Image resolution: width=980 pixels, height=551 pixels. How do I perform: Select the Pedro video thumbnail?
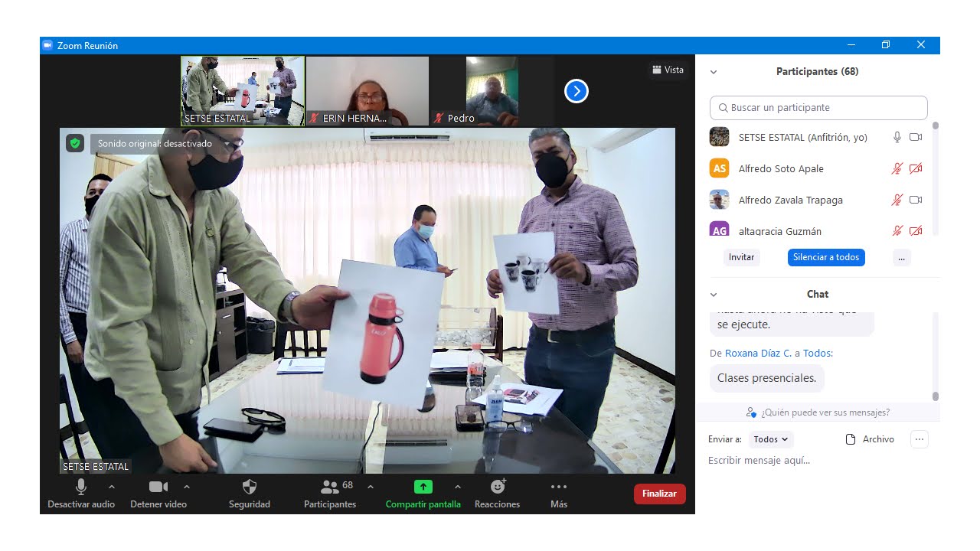coord(492,91)
